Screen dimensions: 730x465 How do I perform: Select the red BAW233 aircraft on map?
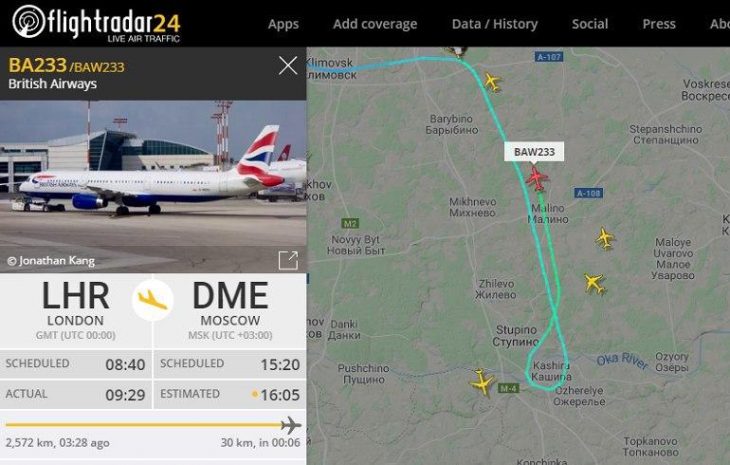click(537, 179)
